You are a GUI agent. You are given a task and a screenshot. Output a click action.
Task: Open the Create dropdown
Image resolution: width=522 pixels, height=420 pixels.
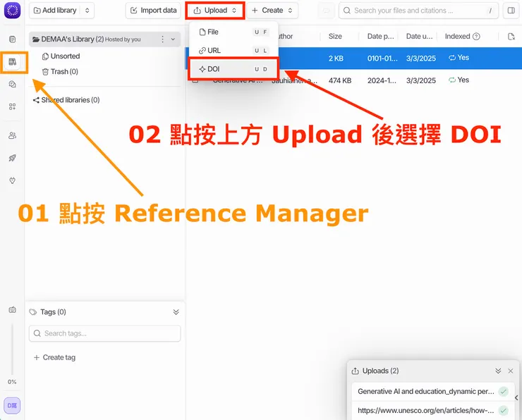(272, 11)
